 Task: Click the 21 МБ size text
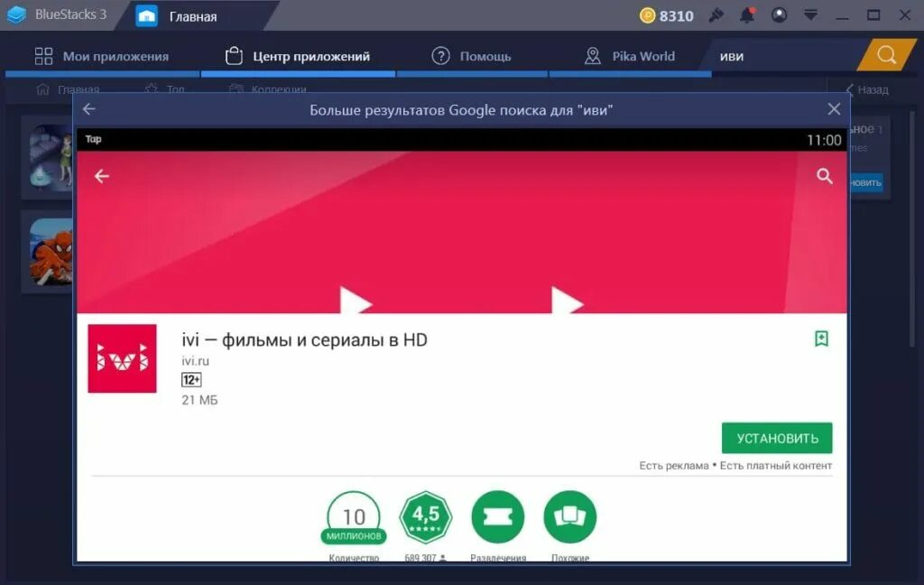(x=199, y=400)
